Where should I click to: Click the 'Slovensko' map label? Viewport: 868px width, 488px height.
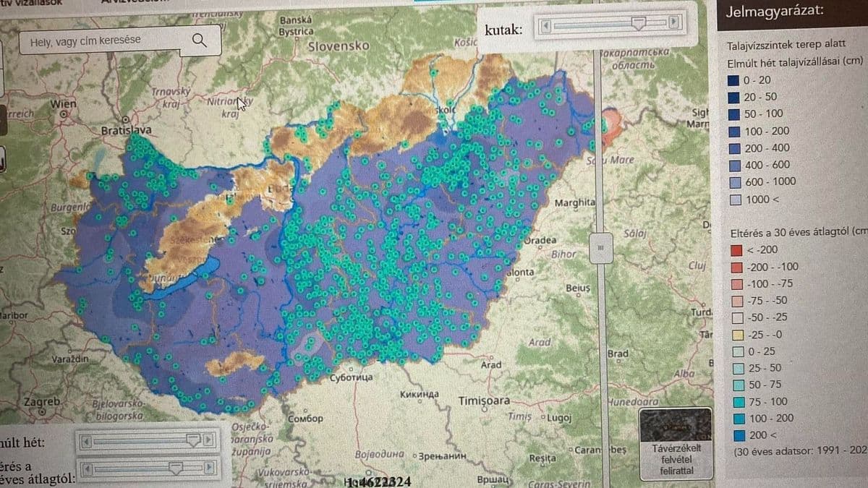pos(338,46)
